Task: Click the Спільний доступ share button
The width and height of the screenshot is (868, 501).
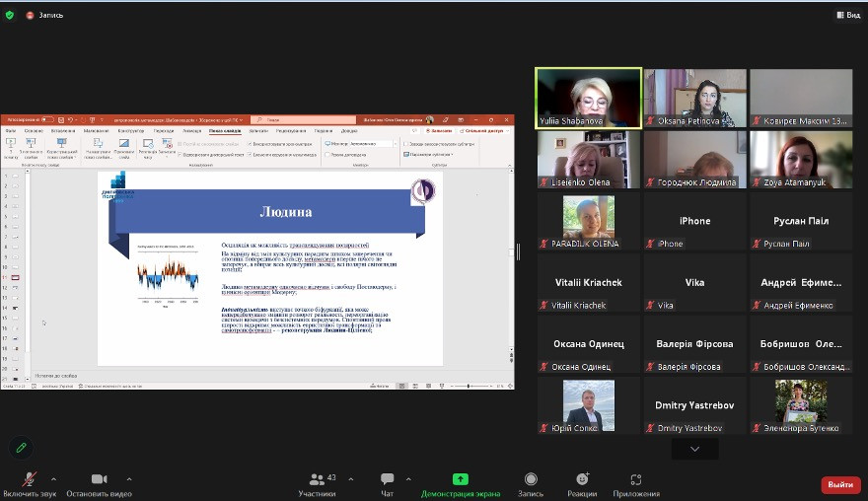Action: pyautogui.click(x=484, y=130)
